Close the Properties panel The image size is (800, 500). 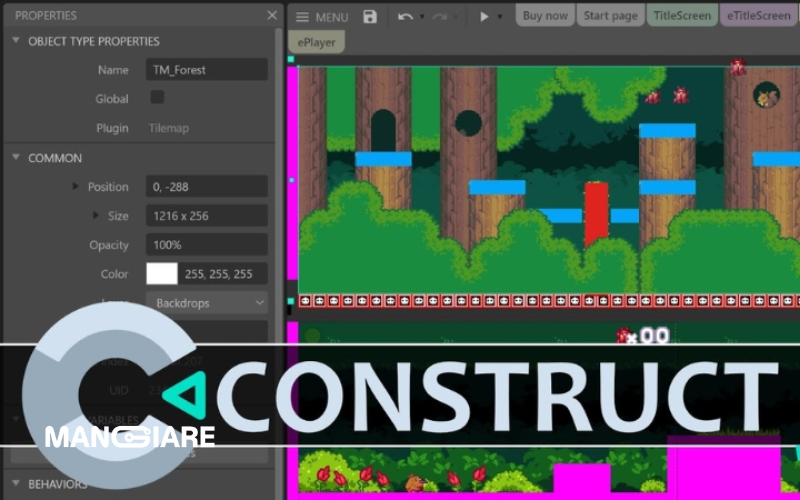coord(272,15)
